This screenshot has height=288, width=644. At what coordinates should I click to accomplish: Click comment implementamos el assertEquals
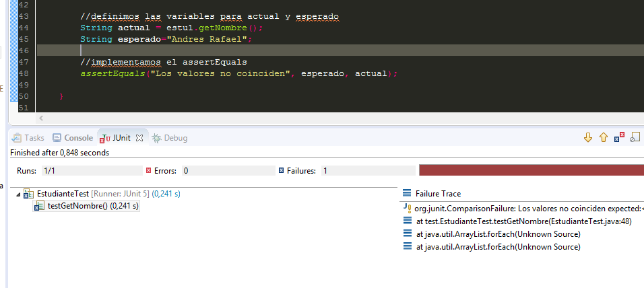[164, 63]
